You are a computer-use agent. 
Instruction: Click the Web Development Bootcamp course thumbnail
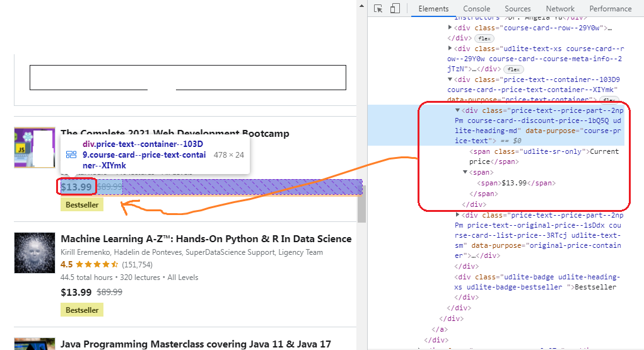tap(35, 148)
